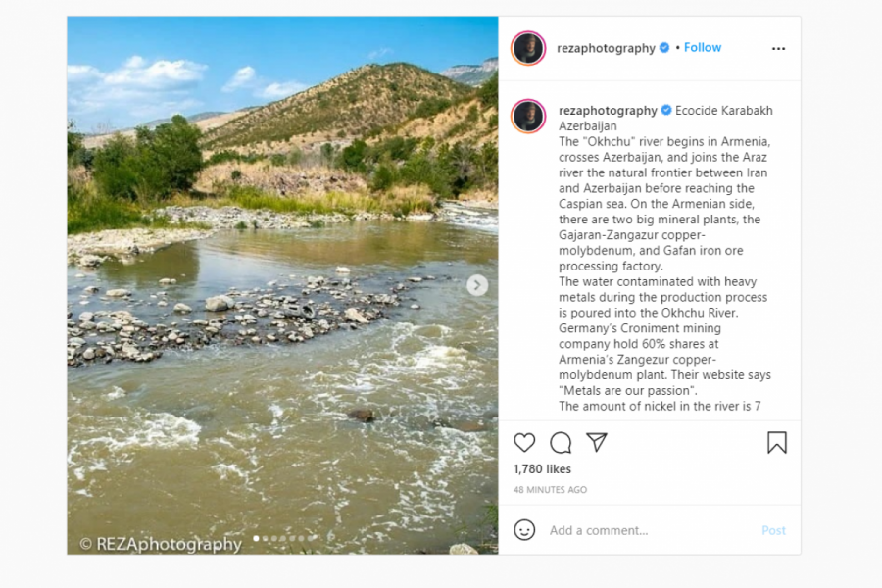Select the second carousel dot indicator
The width and height of the screenshot is (882, 588).
(x=266, y=538)
